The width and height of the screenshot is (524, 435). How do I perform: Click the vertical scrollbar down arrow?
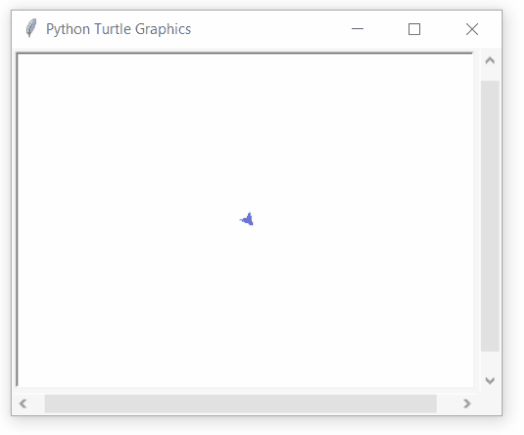point(490,380)
